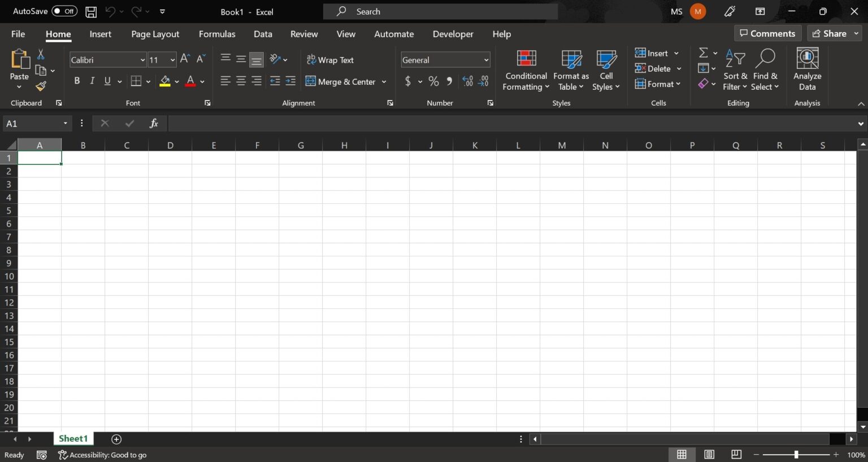Switch to the Formulas ribbon tab
Screen dimensions: 868x462
tap(217, 34)
